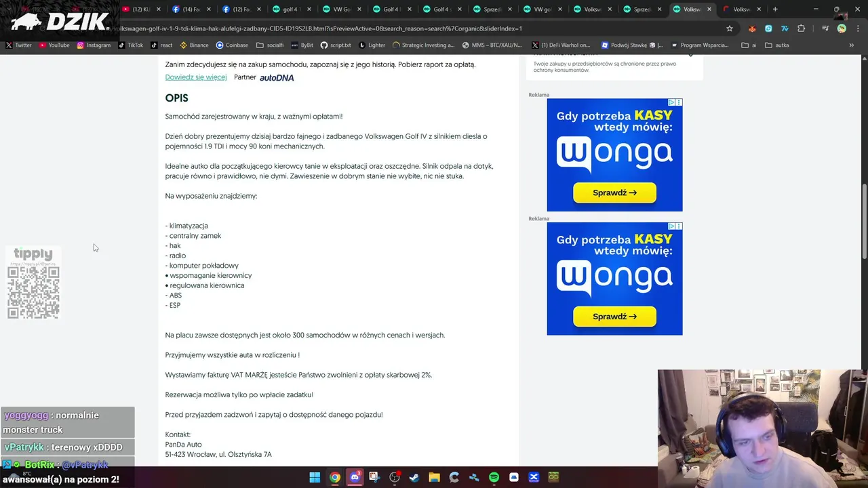Show hidden bookmarks with the double chevron
This screenshot has width=868, height=488.
pos(852,45)
